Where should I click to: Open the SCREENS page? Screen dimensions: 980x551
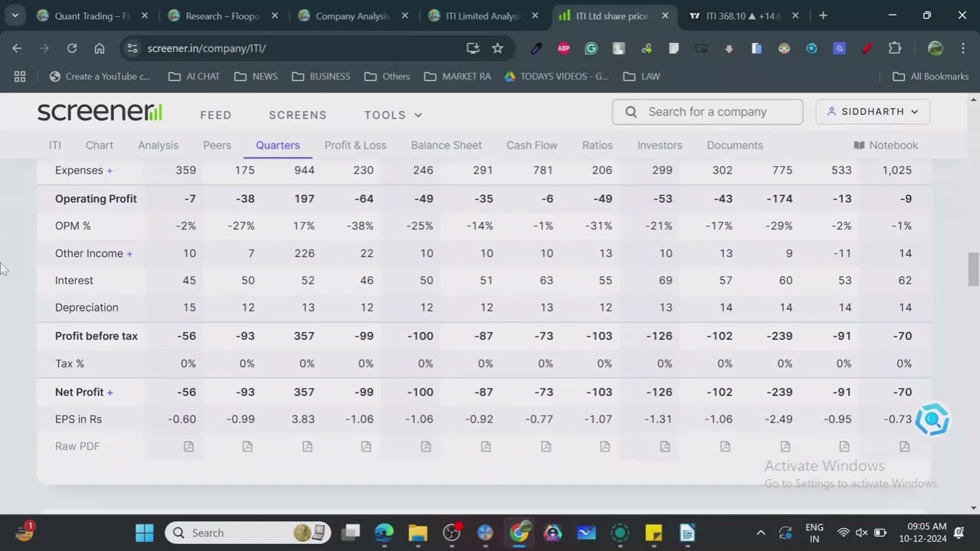coord(298,115)
